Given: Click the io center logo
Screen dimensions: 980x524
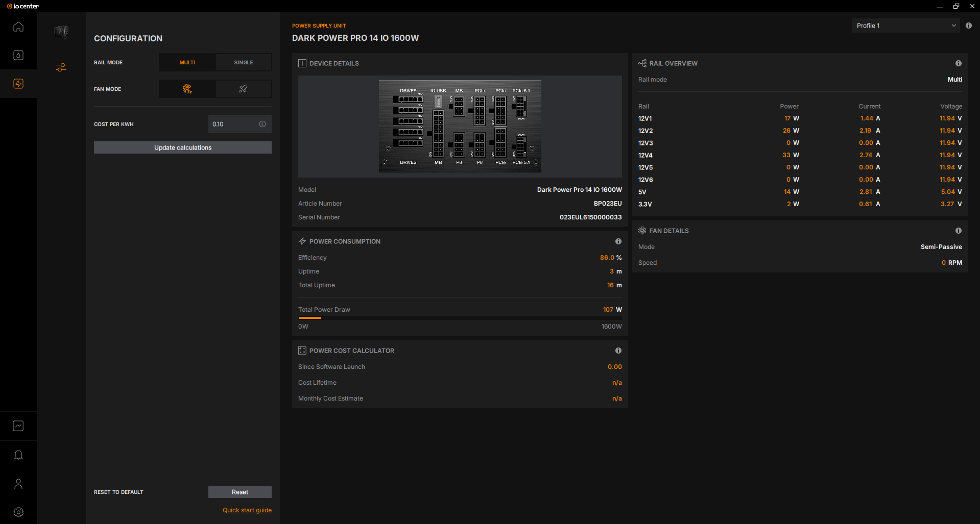Looking at the screenshot, I should pos(23,6).
